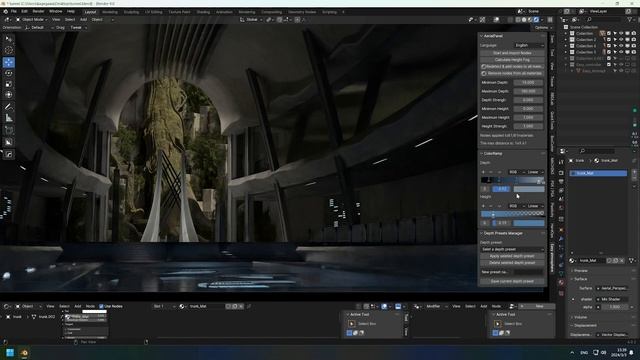Open Depth ramp Linear interpolation dropdown
Image resolution: width=640 pixels, height=360 pixels.
point(535,172)
